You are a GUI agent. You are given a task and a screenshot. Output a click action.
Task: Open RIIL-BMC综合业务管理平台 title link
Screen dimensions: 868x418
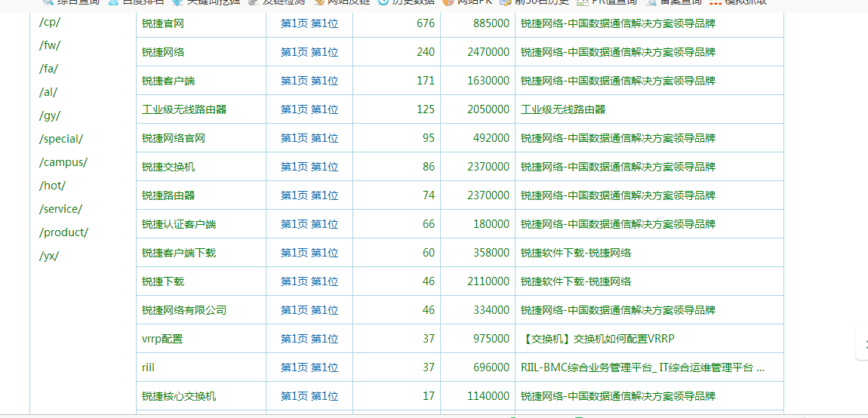pos(643,367)
